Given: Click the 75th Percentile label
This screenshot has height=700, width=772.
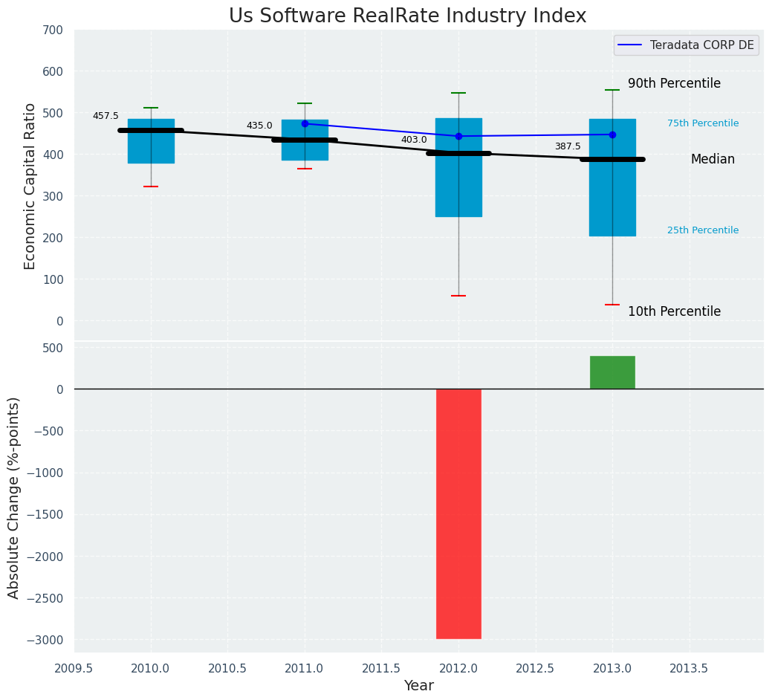Looking at the screenshot, I should click(703, 123).
